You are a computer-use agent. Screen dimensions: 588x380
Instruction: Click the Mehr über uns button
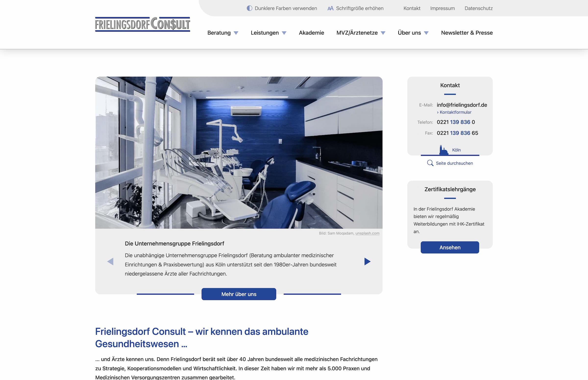(239, 294)
